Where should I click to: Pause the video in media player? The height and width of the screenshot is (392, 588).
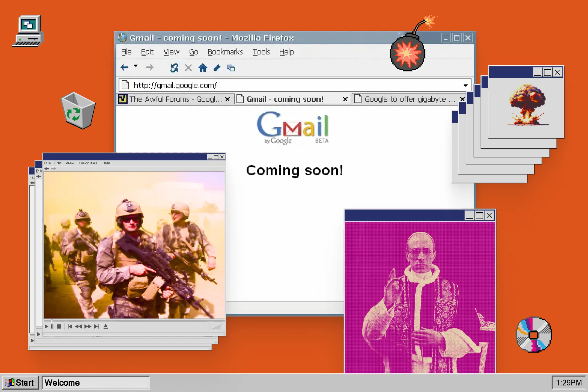tap(52, 326)
